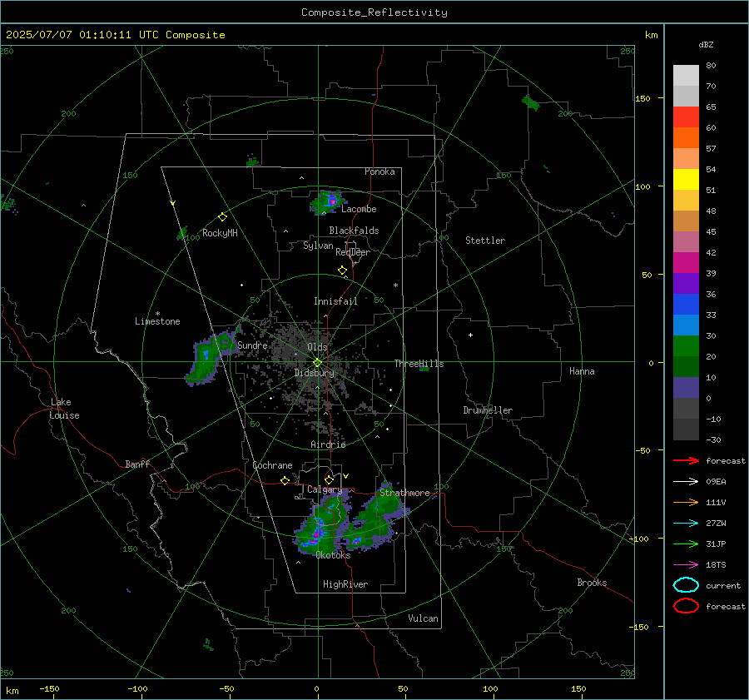Click the Olds city label
The width and height of the screenshot is (749, 700).
(317, 347)
